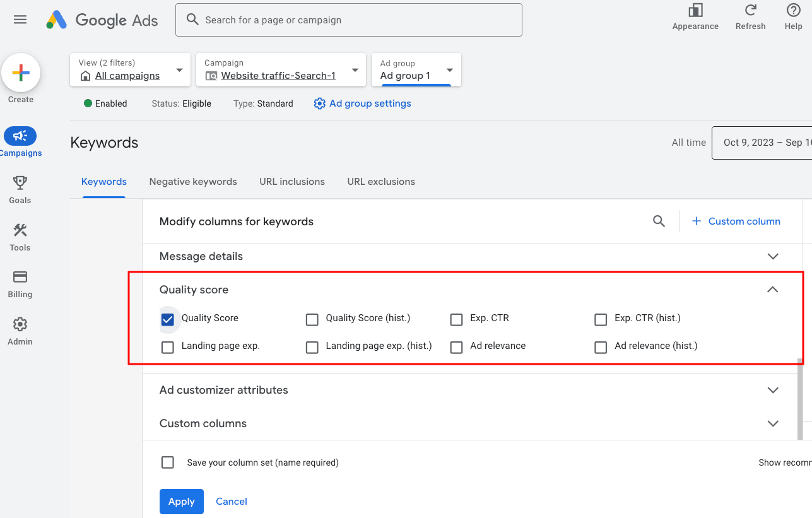Image resolution: width=812 pixels, height=518 pixels.
Task: Enable the Exp. CTR checkbox
Action: [456, 319]
